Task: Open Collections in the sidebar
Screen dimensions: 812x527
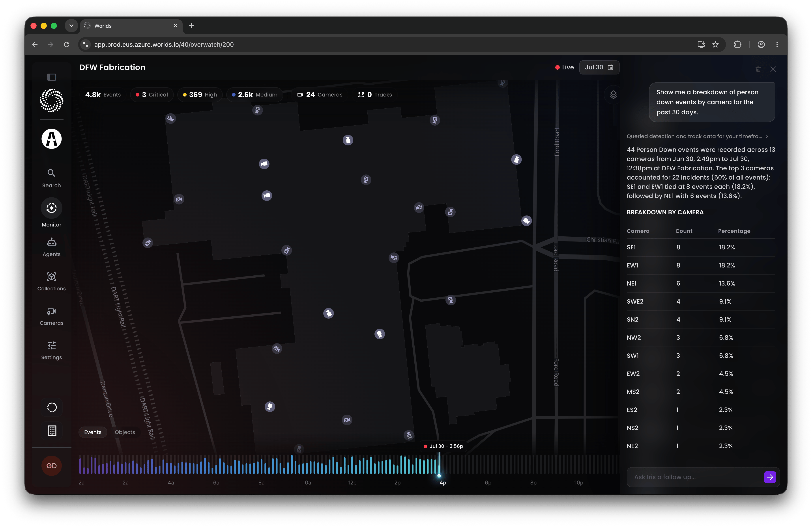Action: (x=51, y=282)
